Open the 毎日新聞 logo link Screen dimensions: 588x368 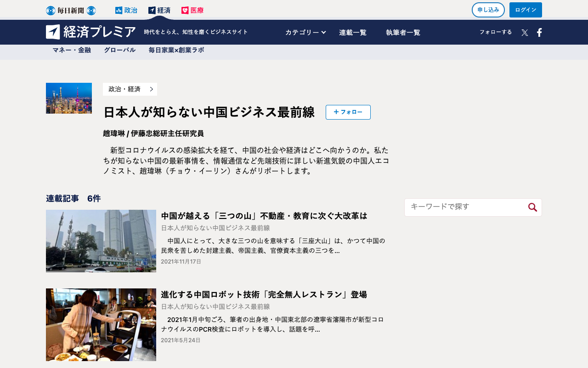pyautogui.click(x=71, y=10)
